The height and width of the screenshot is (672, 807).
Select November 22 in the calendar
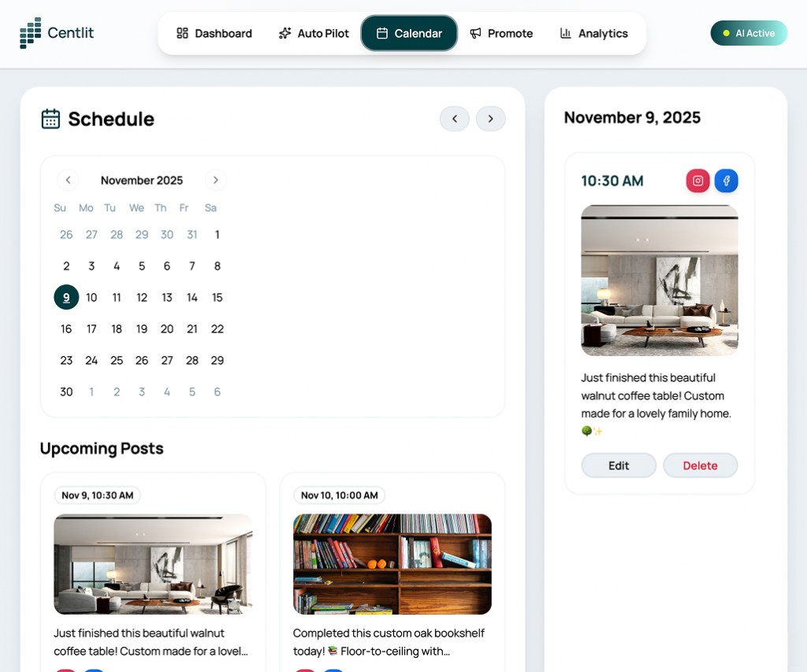coord(218,329)
